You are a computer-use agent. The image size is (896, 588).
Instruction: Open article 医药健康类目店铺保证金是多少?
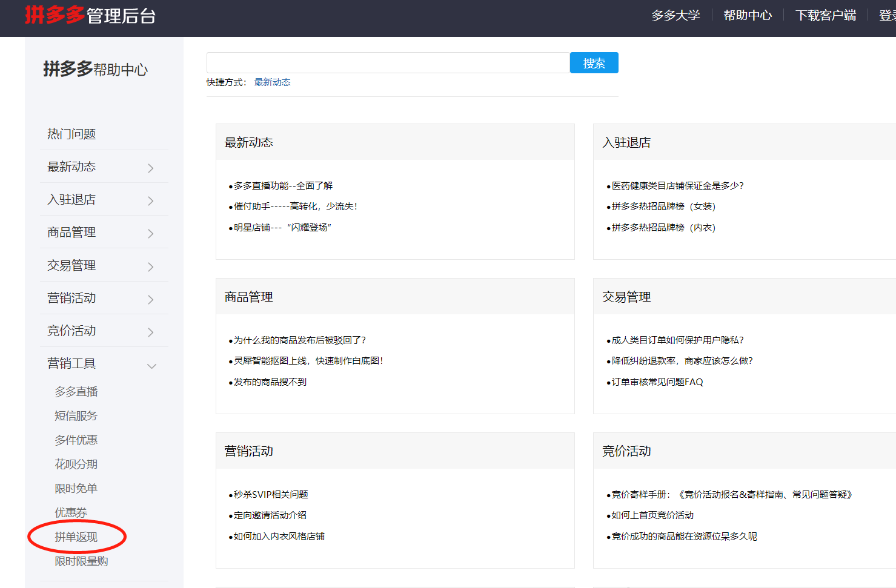[677, 186]
